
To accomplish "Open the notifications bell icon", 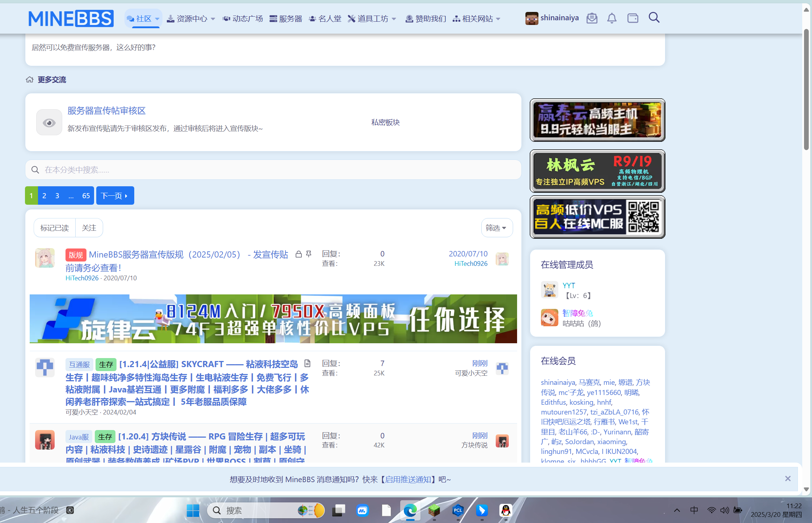I will click(x=612, y=18).
